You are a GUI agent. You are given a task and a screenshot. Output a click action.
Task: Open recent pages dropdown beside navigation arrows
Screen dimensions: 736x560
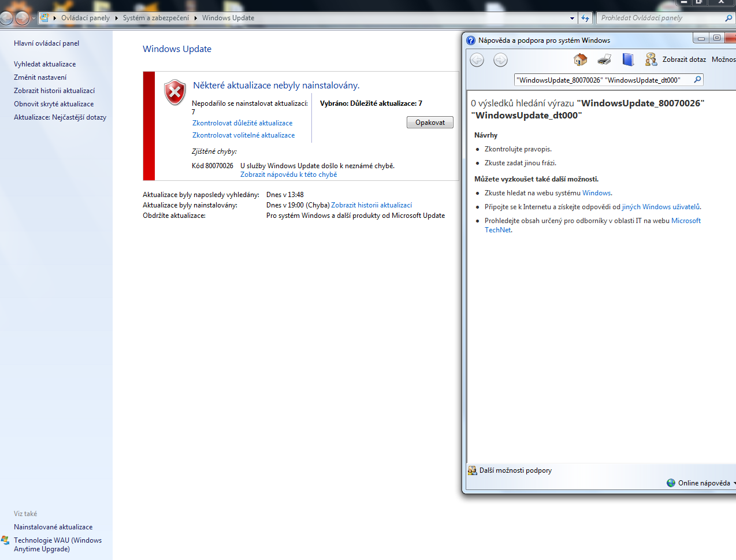click(34, 18)
